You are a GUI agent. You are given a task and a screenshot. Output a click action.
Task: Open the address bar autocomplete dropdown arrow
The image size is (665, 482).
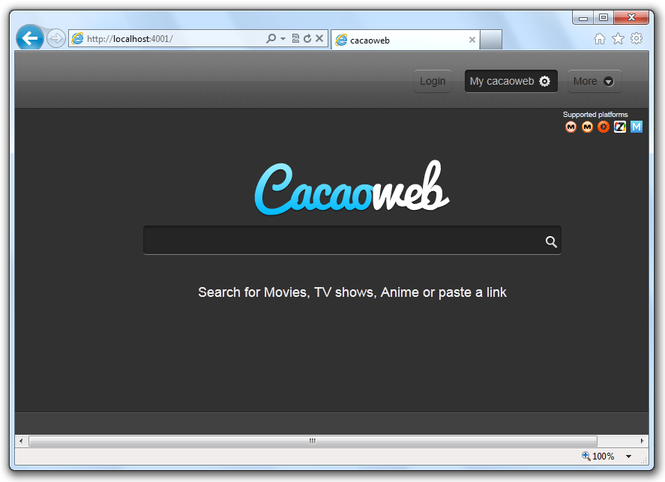[283, 39]
